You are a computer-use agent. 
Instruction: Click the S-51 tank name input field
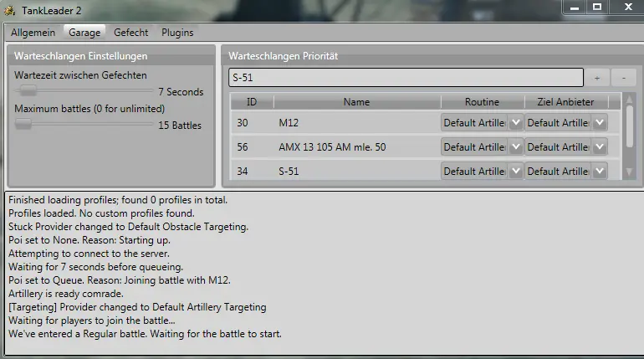406,78
